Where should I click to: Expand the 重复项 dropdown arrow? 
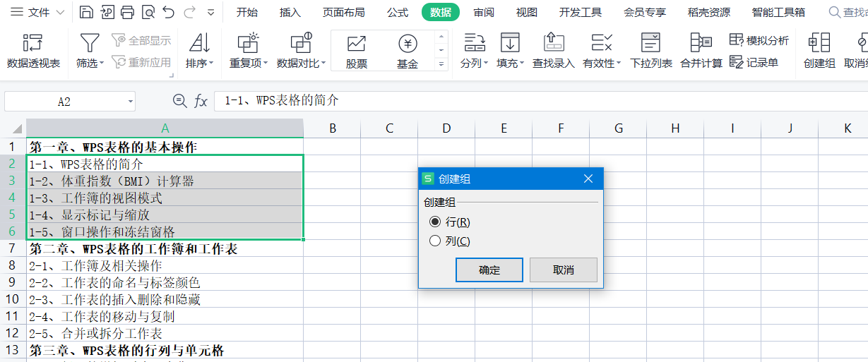tap(266, 64)
